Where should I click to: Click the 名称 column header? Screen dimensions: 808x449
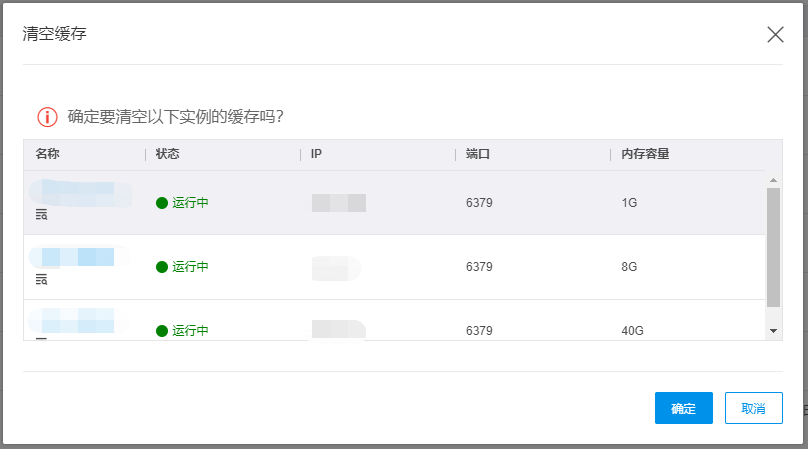[47, 154]
